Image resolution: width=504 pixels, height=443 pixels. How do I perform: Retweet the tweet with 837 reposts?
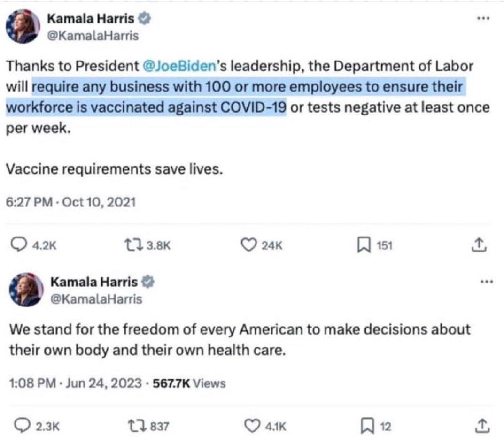pyautogui.click(x=134, y=426)
